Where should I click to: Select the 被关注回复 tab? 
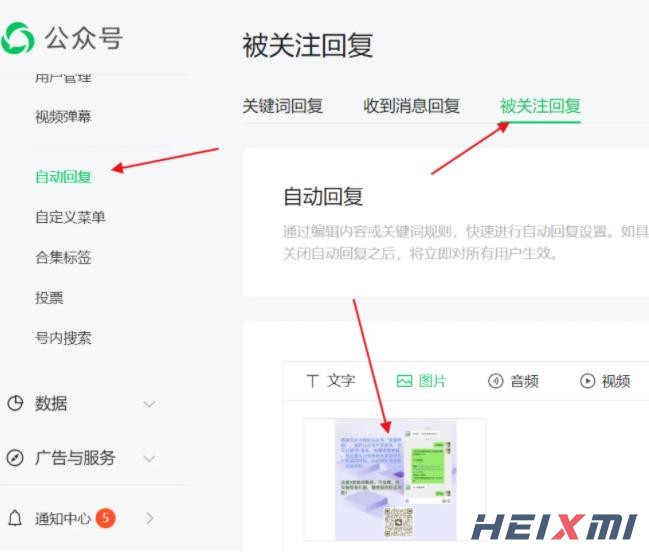pyautogui.click(x=540, y=106)
